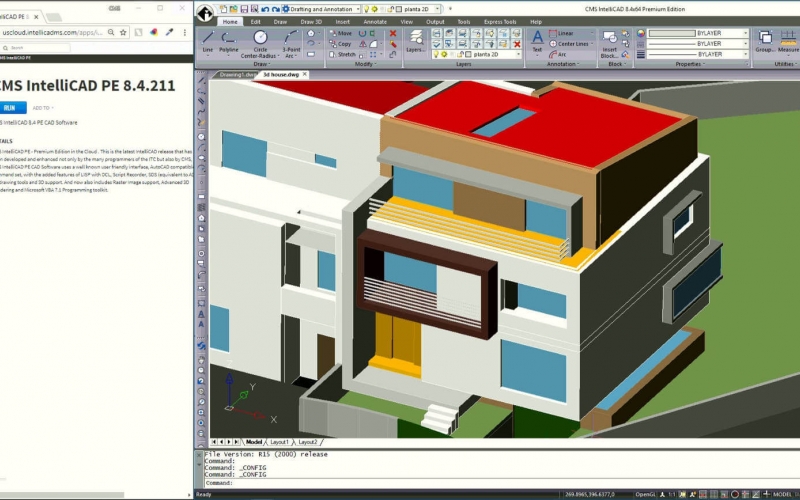
Task: Select the 3d house.dwg document tab
Action: 281,74
